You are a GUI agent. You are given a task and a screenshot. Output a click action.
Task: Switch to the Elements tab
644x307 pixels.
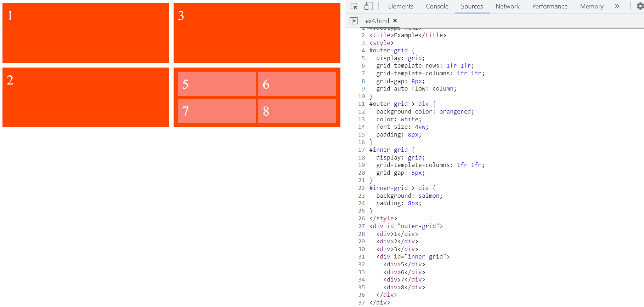point(401,6)
